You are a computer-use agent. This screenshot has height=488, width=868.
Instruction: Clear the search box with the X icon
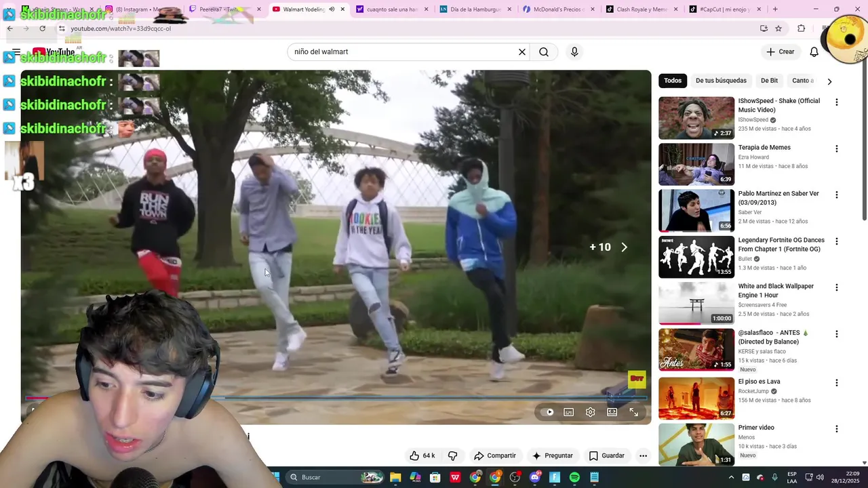(522, 52)
